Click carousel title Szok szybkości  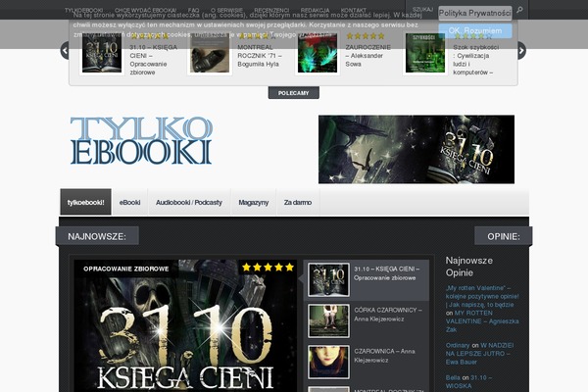(476, 60)
